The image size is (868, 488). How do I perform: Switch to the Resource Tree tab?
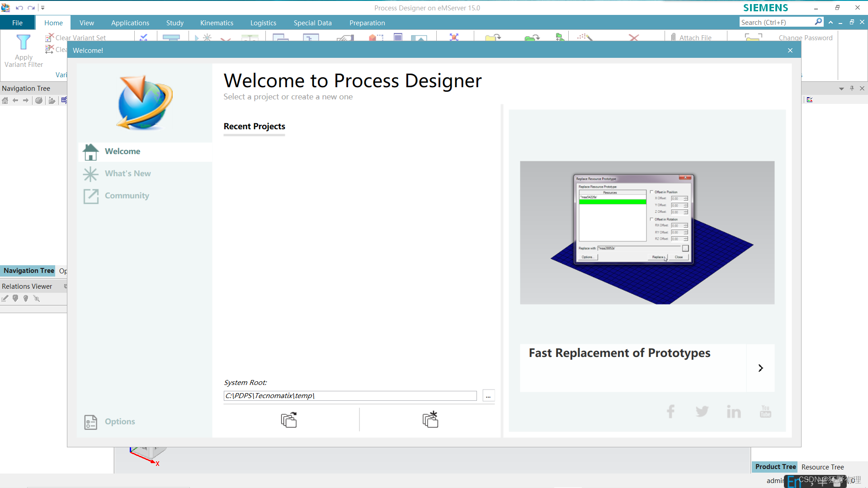click(x=822, y=467)
